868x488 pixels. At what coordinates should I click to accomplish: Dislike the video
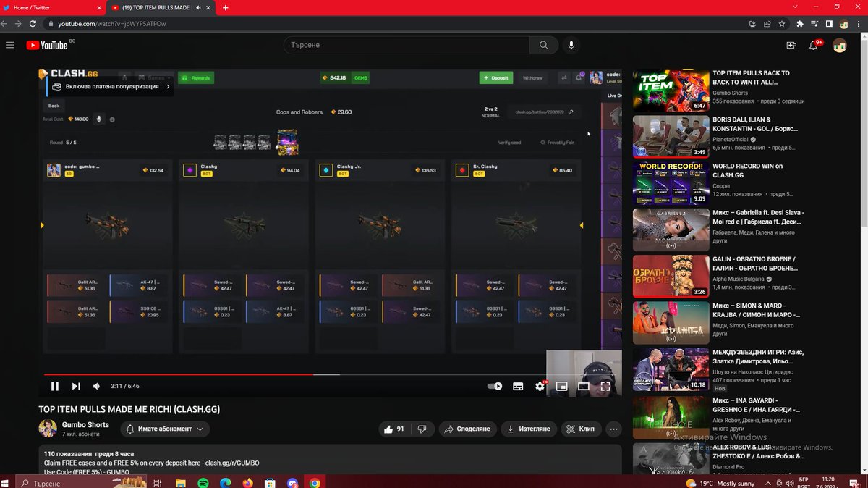point(422,429)
